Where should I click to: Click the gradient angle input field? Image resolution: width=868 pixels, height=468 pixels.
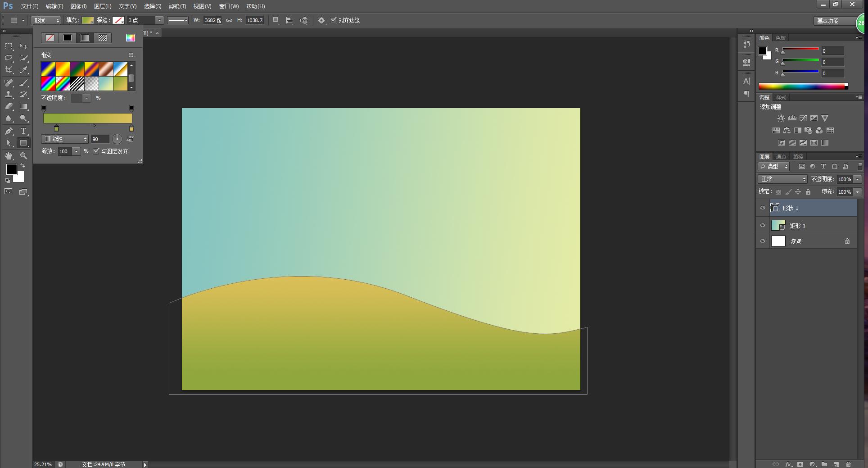point(99,139)
